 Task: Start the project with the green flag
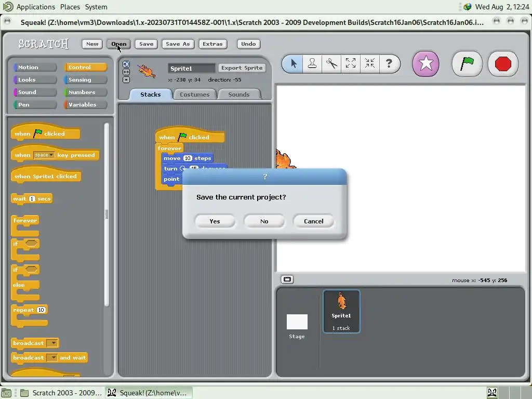tap(467, 64)
